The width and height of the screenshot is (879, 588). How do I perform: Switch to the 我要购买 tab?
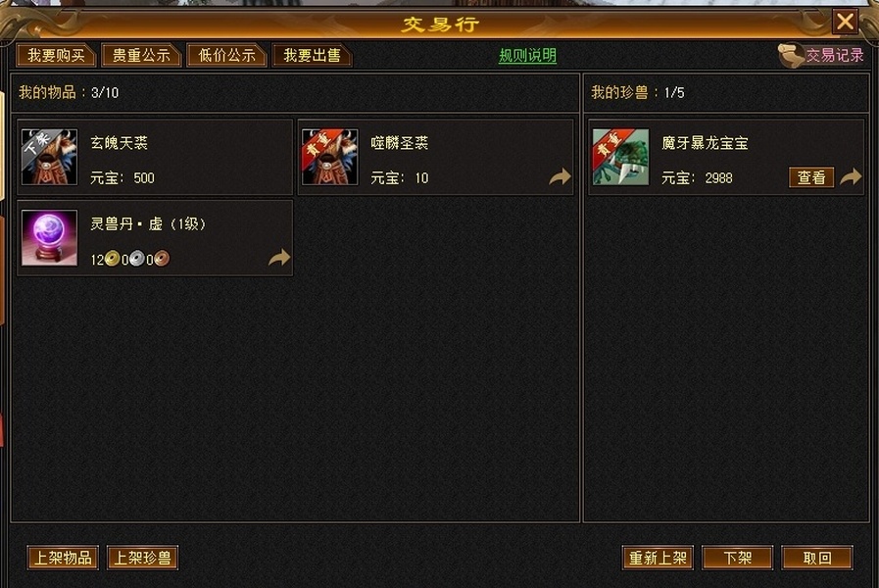[x=56, y=56]
